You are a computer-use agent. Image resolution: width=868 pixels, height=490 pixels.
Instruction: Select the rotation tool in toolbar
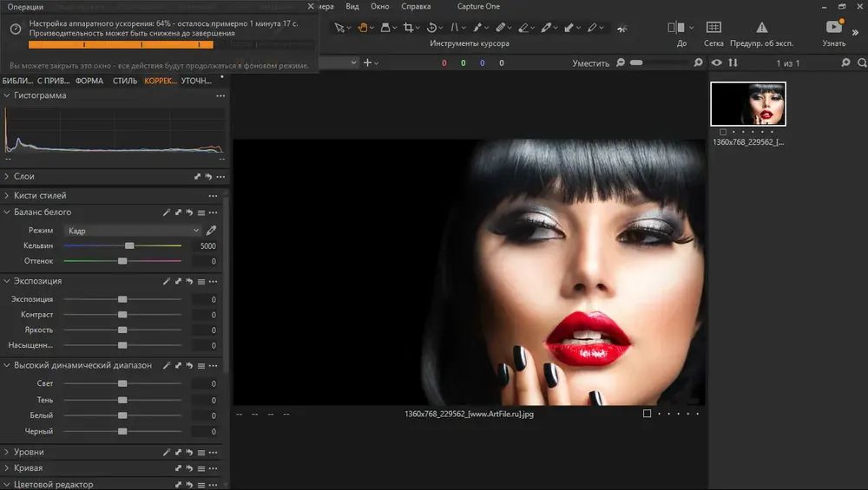431,27
